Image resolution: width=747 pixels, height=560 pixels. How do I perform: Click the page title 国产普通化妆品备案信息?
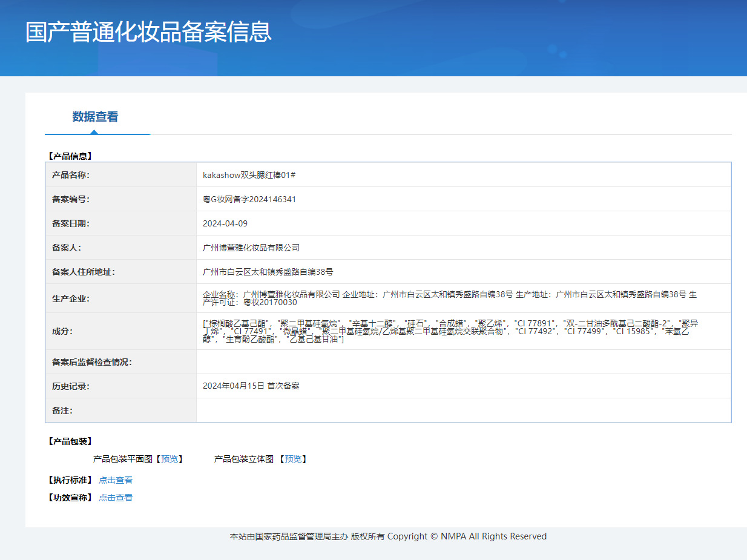pos(148,31)
